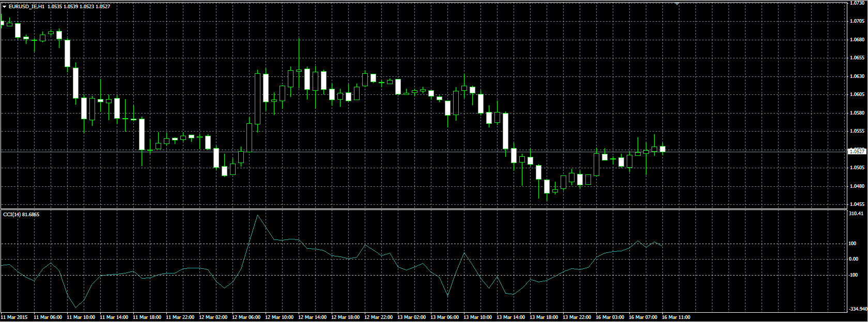Screen dimensions: 868x322
Task: Click the current price tag 1.0527
Action: pyautogui.click(x=857, y=151)
